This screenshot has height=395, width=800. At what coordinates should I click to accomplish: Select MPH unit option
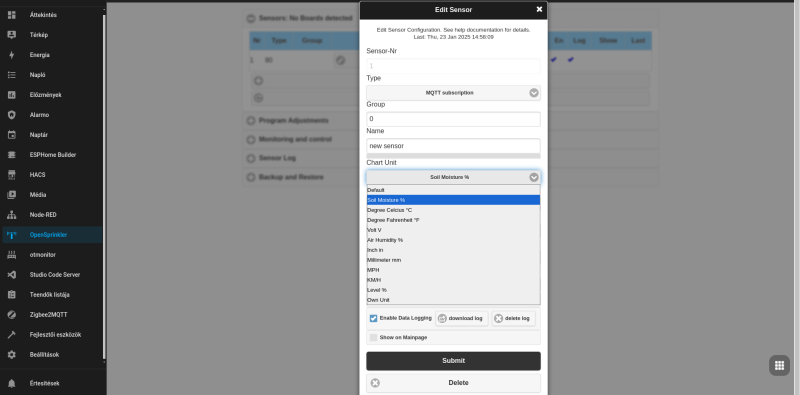pyautogui.click(x=453, y=269)
